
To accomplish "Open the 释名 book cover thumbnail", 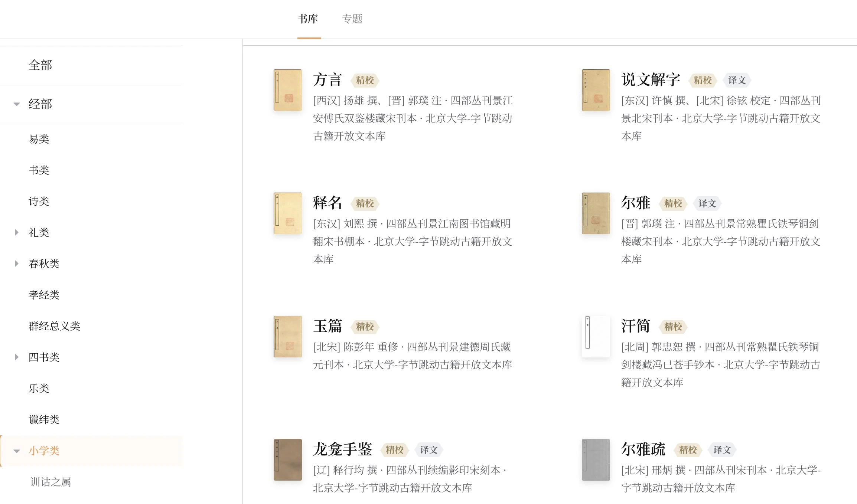I will [287, 213].
